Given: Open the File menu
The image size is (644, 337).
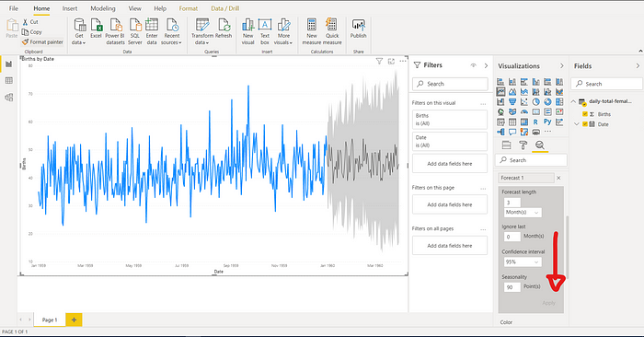Looking at the screenshot, I should (14, 8).
